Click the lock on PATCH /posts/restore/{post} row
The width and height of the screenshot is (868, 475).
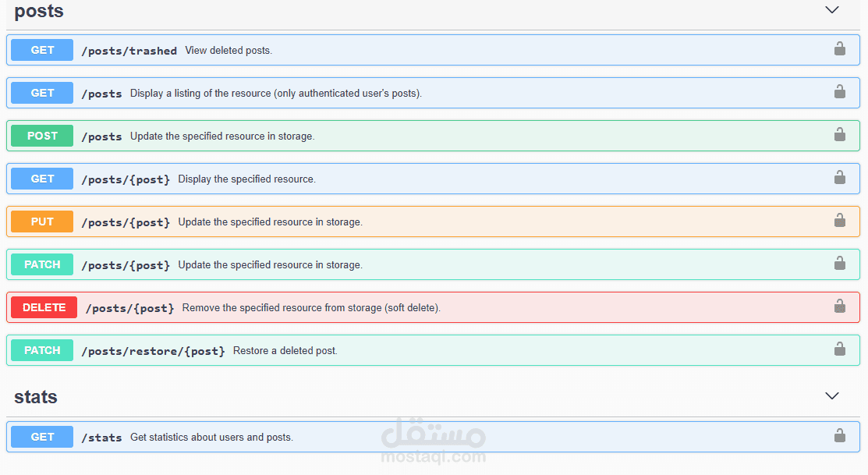[840, 349]
